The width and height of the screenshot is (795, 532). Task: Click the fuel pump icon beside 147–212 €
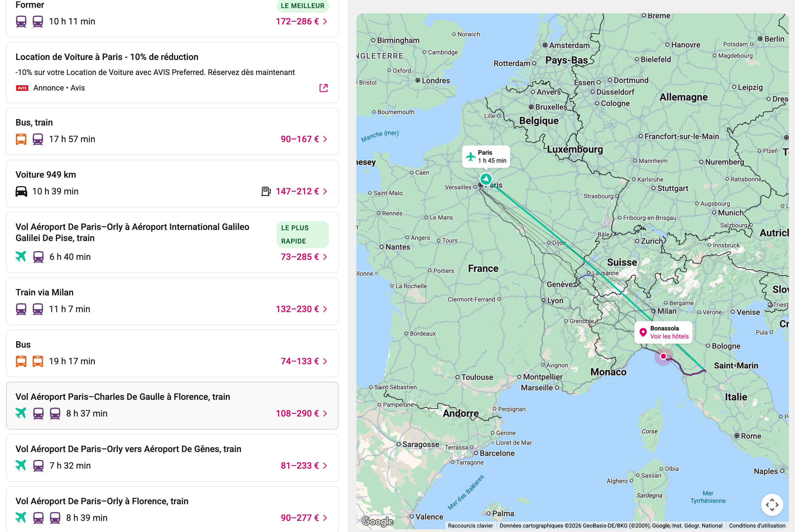[265, 191]
